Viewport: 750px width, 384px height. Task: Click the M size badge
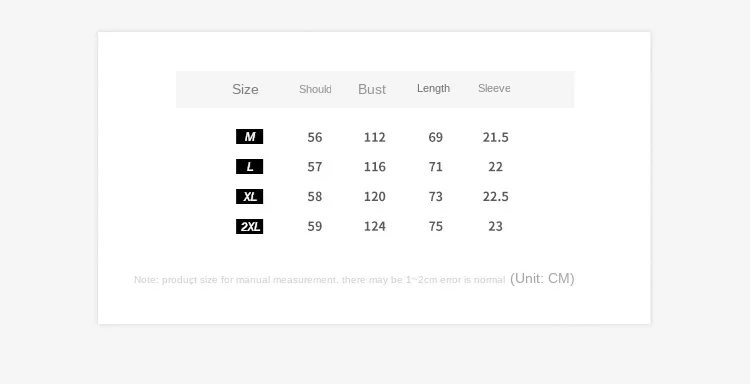click(249, 137)
